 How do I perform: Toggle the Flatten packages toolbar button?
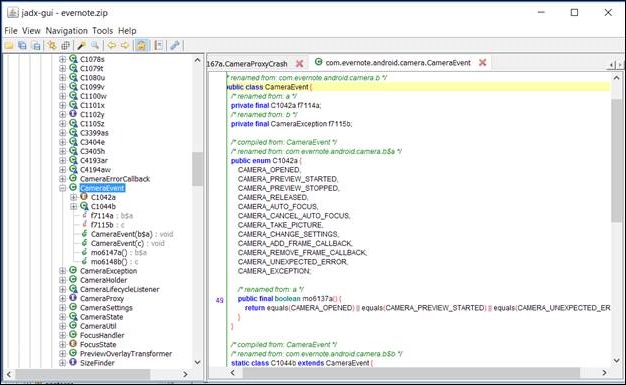[x=66, y=46]
